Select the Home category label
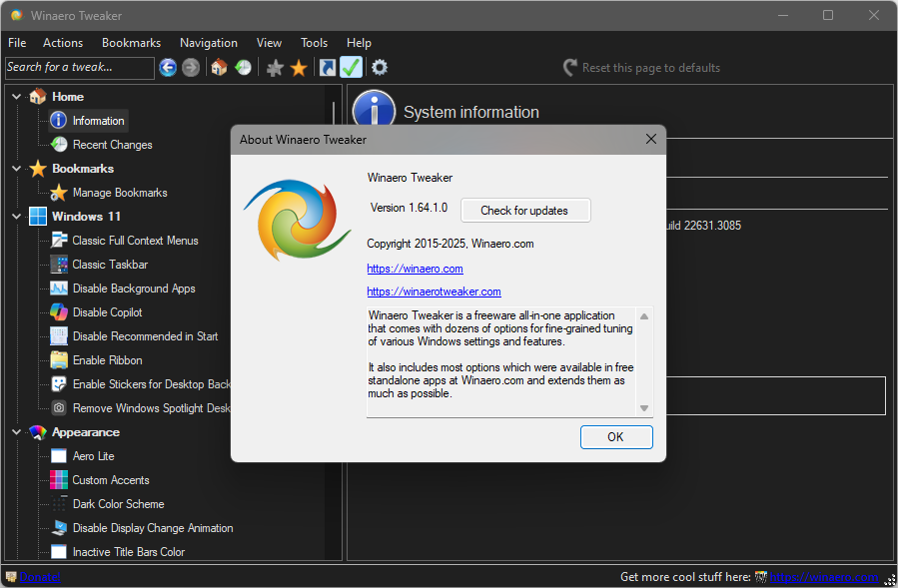This screenshot has width=898, height=588. (x=68, y=97)
